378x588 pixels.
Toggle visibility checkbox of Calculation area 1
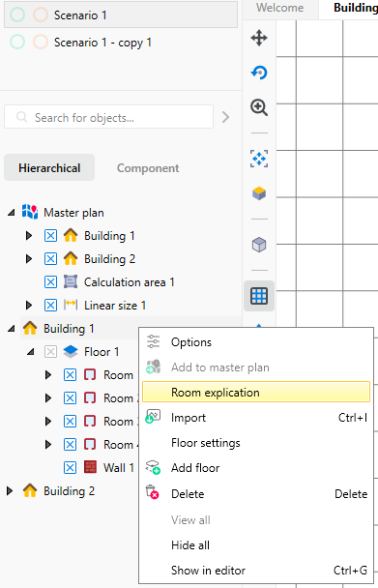coord(50,282)
